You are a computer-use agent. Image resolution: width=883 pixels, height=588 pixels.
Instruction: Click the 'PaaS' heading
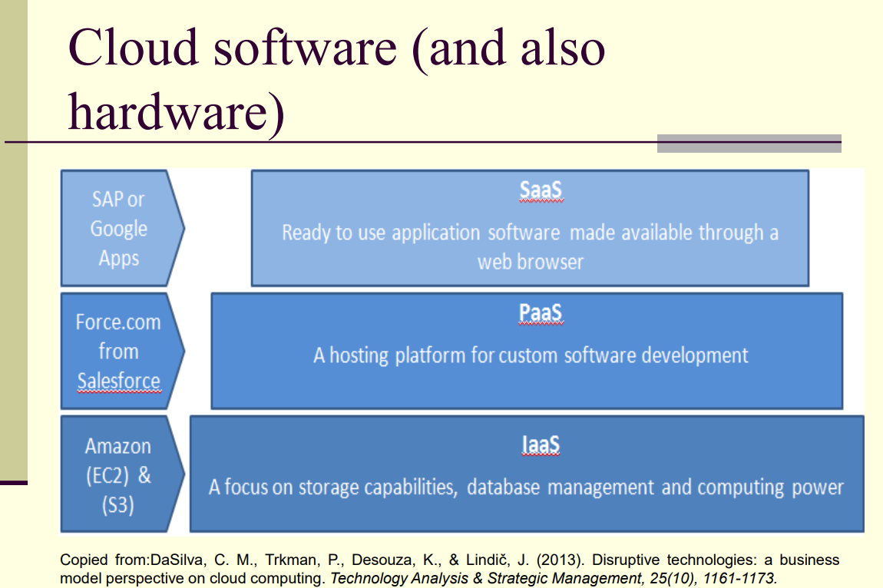(541, 313)
